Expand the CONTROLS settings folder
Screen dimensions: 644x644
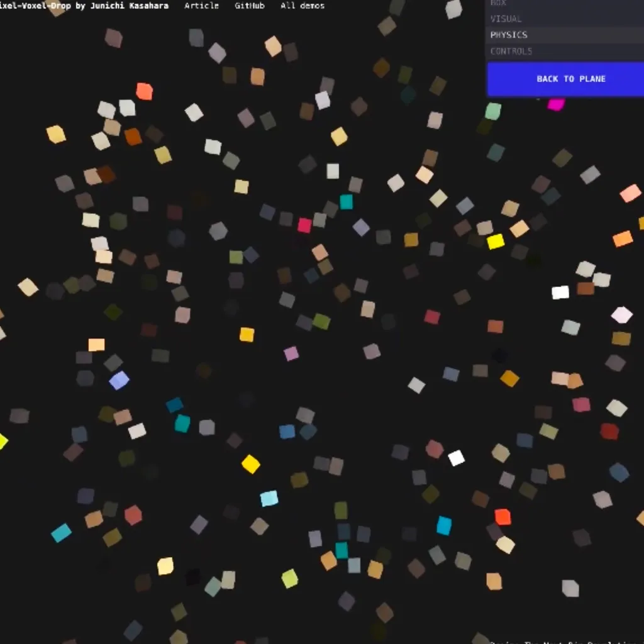tap(565, 52)
